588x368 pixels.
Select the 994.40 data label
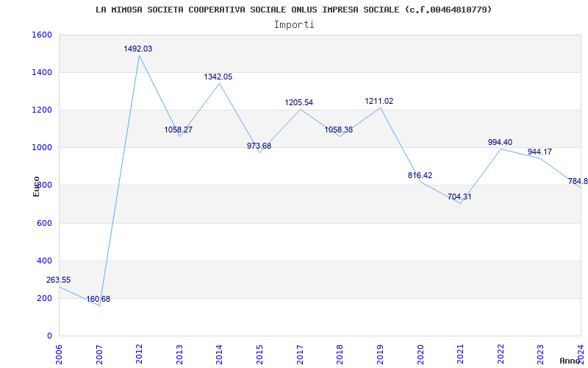point(500,142)
